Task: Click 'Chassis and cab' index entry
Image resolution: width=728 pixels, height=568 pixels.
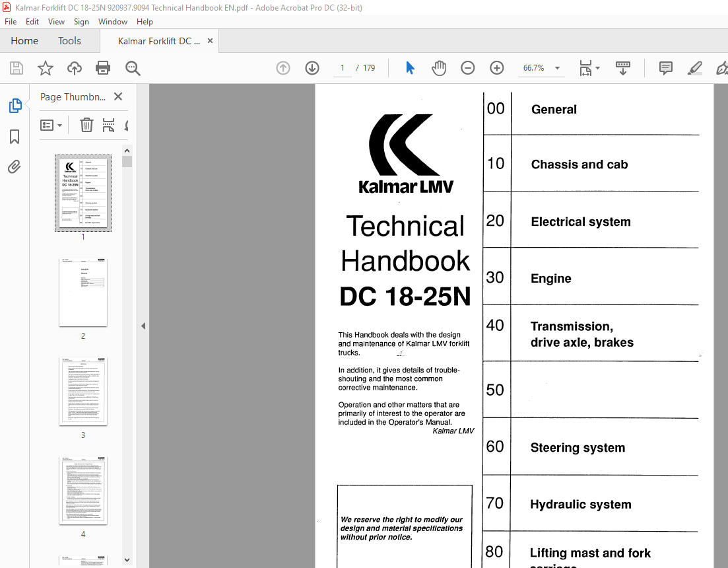Action: (x=579, y=164)
